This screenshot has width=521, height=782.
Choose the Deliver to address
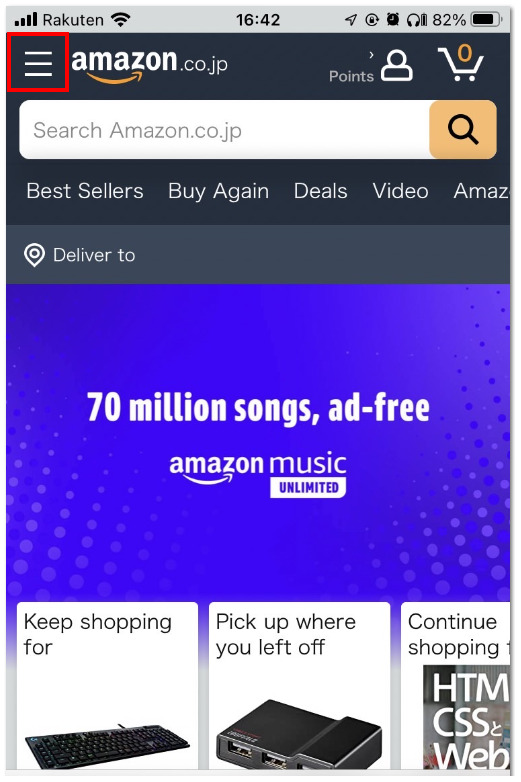[x=94, y=255]
